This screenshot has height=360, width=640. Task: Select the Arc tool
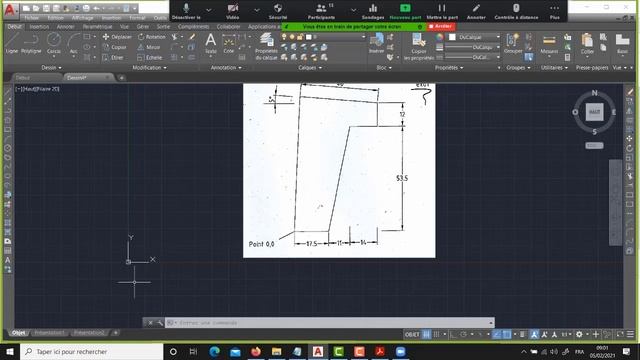(x=73, y=44)
